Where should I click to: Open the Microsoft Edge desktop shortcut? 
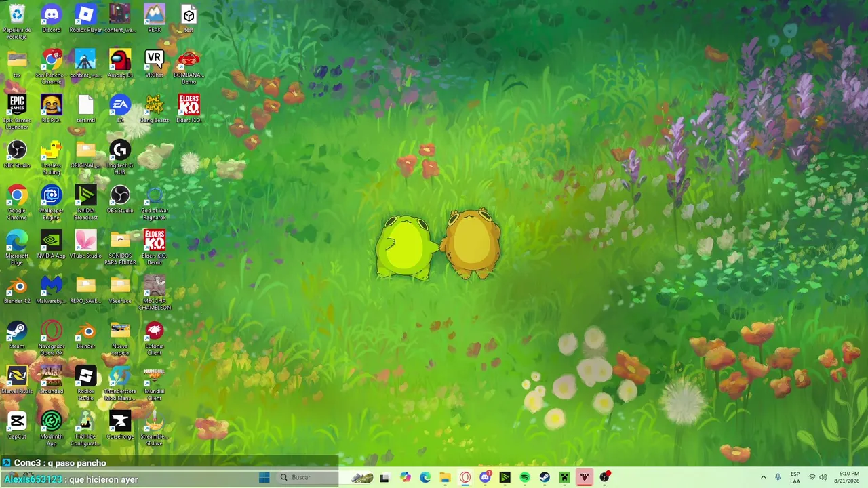pos(17,248)
